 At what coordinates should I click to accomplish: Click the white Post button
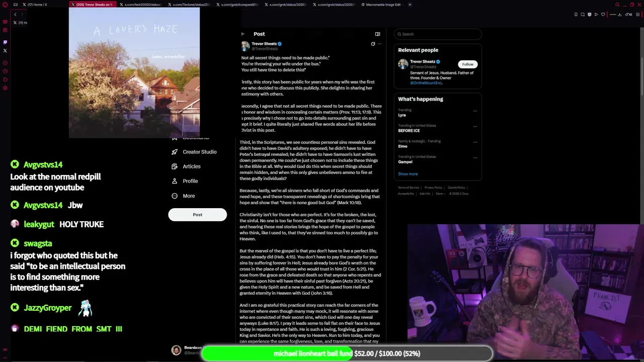[197, 215]
